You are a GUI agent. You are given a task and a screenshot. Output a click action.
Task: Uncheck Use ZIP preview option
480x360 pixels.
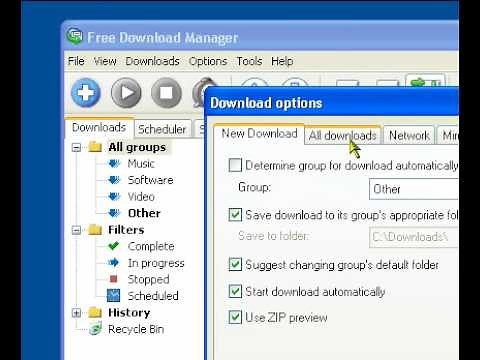(x=235, y=317)
